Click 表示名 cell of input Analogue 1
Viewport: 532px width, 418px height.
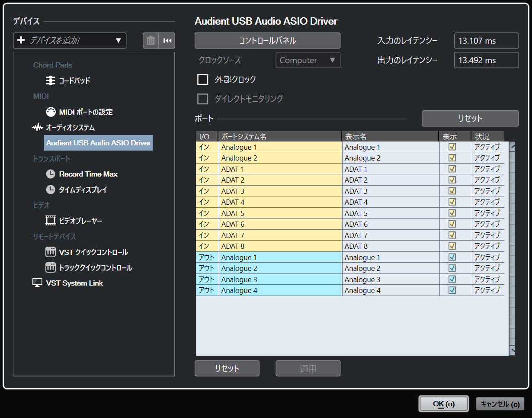391,147
